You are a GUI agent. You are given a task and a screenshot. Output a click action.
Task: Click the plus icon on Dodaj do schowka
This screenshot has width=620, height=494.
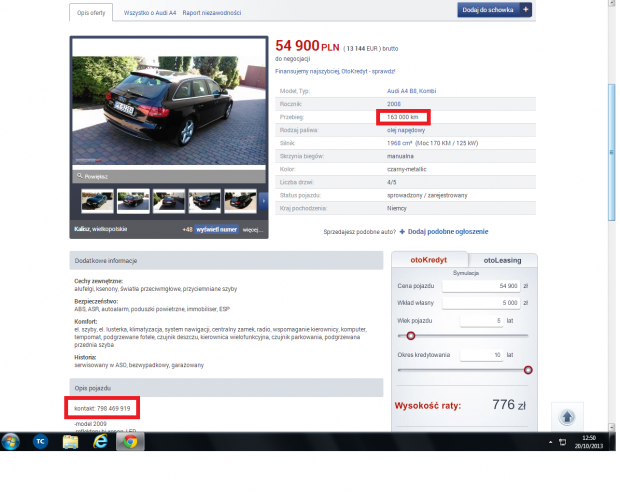point(526,9)
